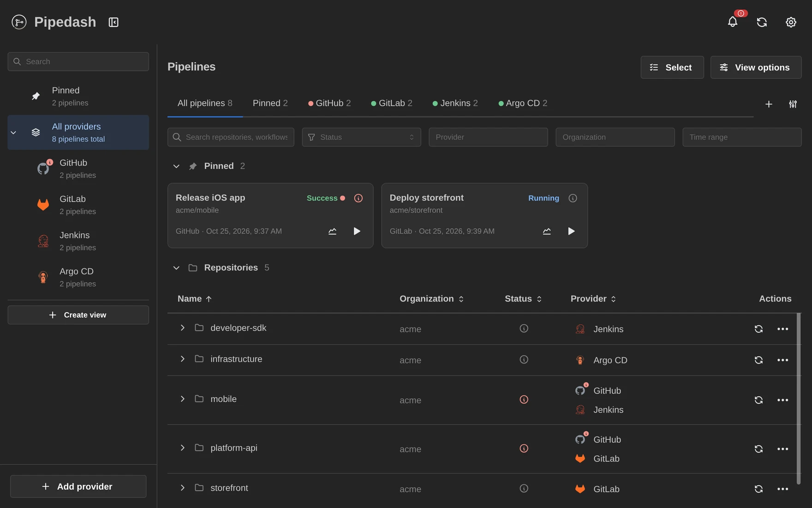Refresh the infrastructure repository
The width and height of the screenshot is (812, 508).
pos(758,360)
